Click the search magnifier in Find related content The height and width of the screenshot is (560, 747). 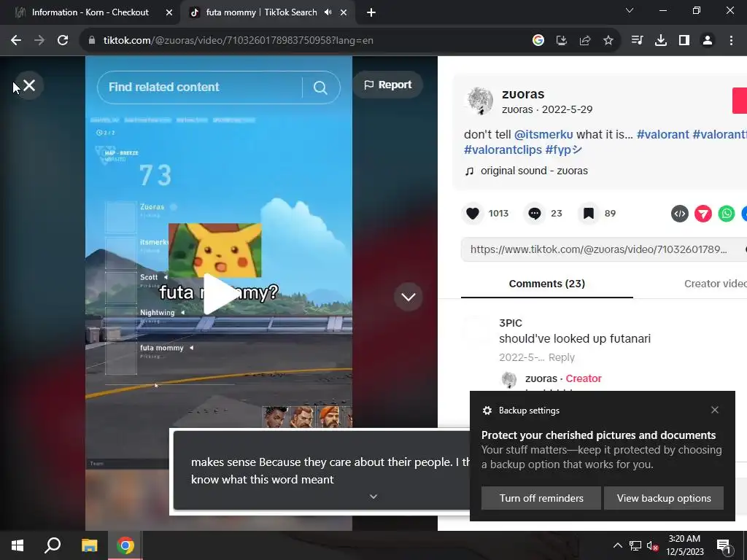[x=320, y=87]
